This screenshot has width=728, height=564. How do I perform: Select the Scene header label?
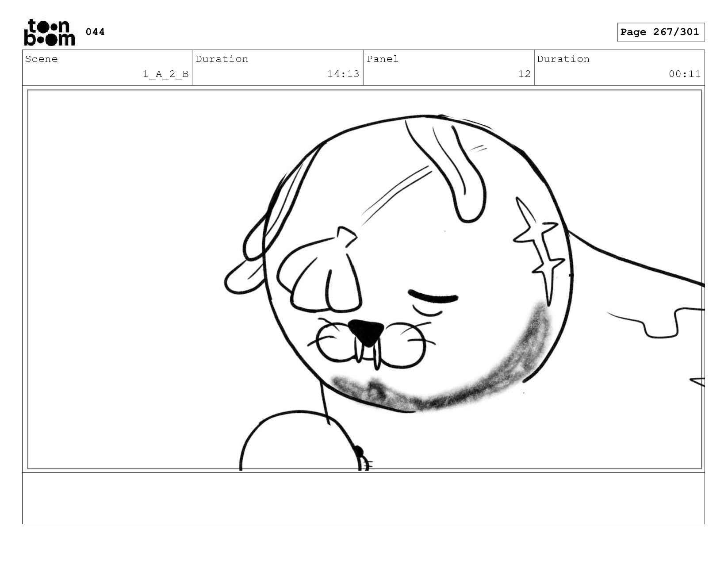[x=41, y=59]
